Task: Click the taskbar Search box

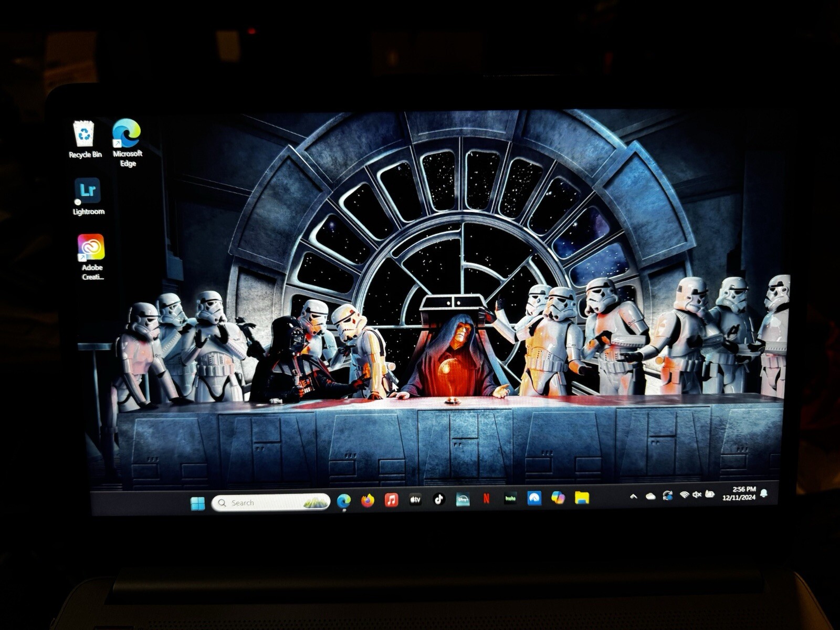Action: coord(271,502)
